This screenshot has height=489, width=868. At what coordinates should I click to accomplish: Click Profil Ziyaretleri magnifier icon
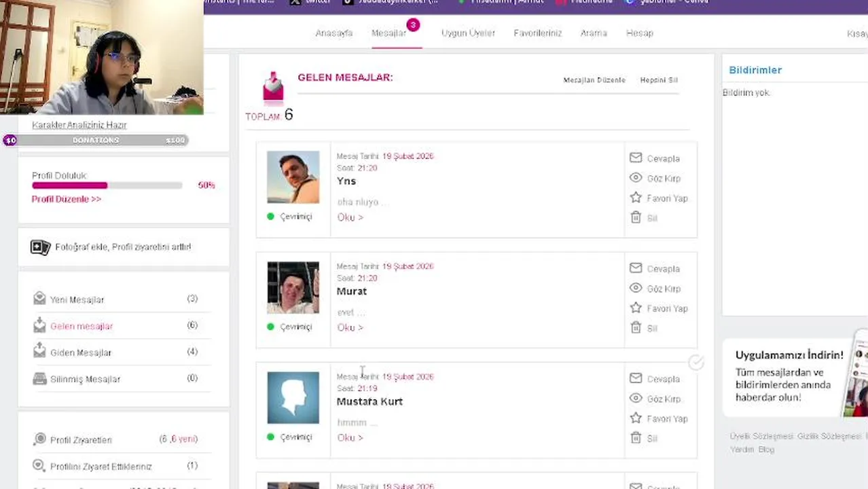click(39, 439)
